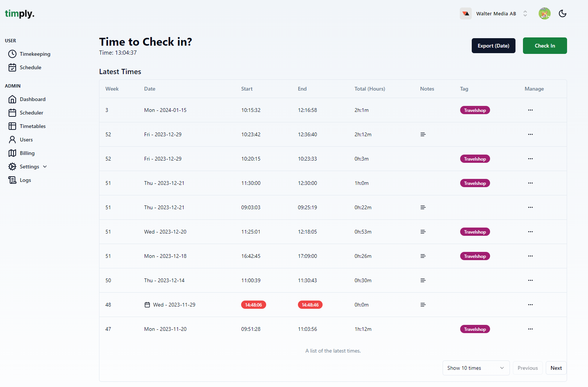The height and width of the screenshot is (387, 588).
Task: Click the timply logo
Action: click(19, 14)
